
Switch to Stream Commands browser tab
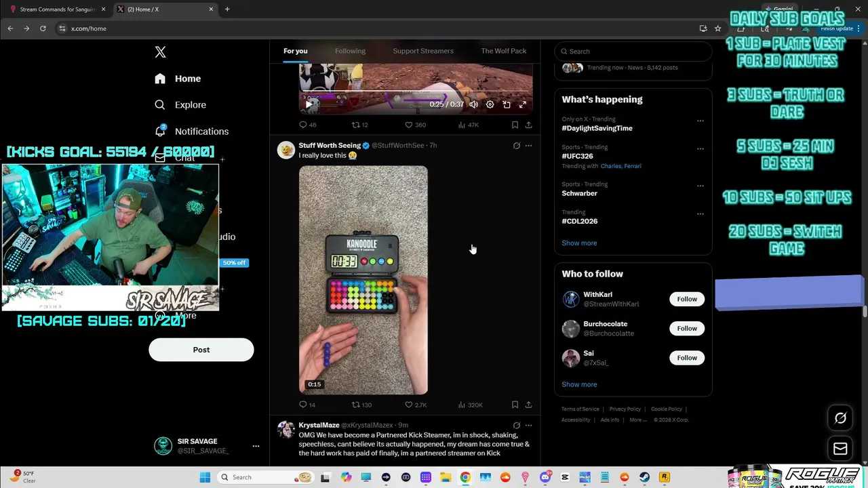[56, 9]
